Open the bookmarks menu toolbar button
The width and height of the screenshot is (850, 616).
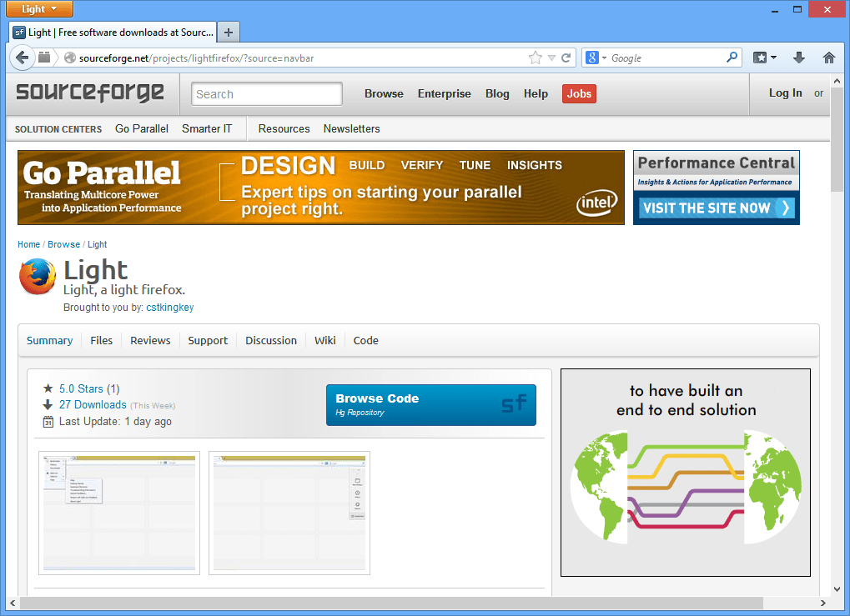pyautogui.click(x=764, y=58)
